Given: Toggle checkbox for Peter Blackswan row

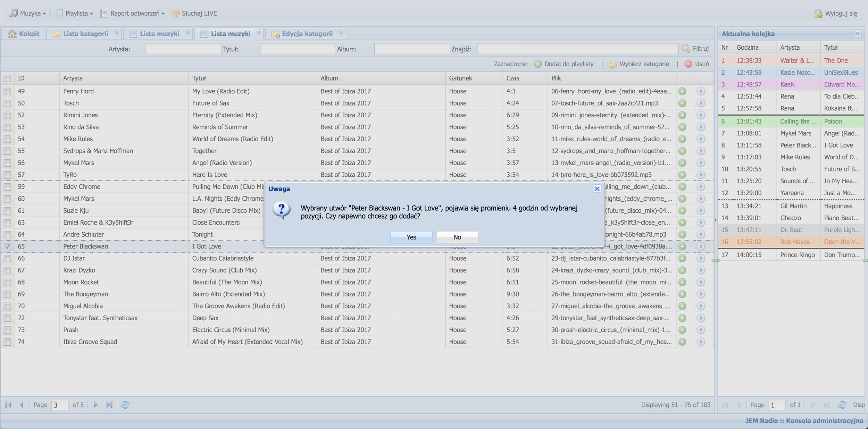Looking at the screenshot, I should point(7,246).
